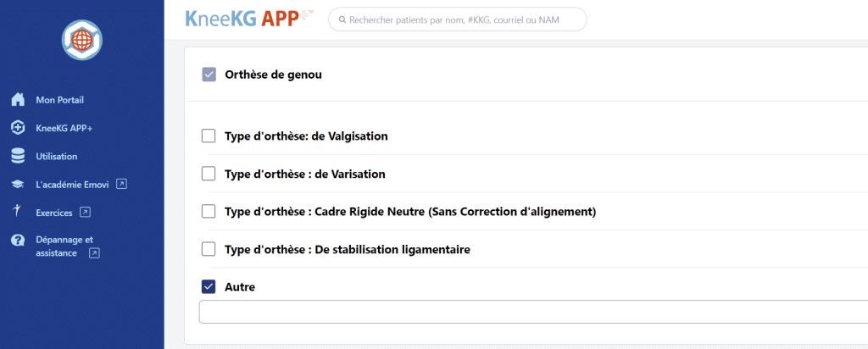Check the de Varisation orthosis option
Image resolution: width=868 pixels, height=349 pixels.
[x=209, y=174]
